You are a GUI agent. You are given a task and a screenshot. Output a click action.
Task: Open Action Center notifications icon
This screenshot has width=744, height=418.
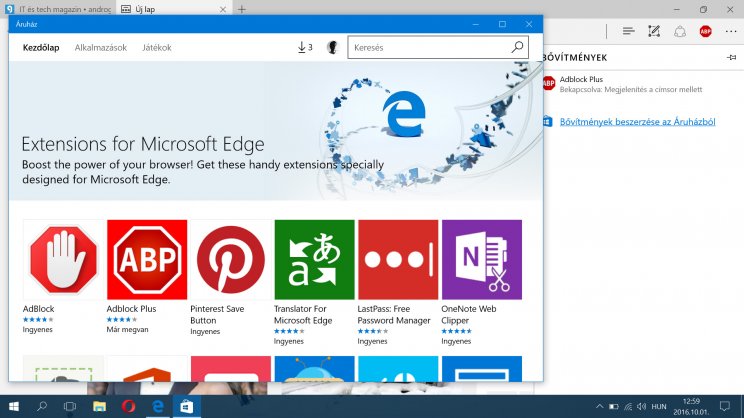(725, 407)
